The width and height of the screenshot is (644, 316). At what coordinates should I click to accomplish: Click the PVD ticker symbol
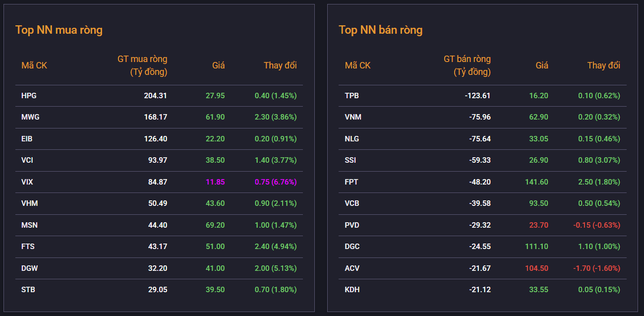[x=352, y=225]
